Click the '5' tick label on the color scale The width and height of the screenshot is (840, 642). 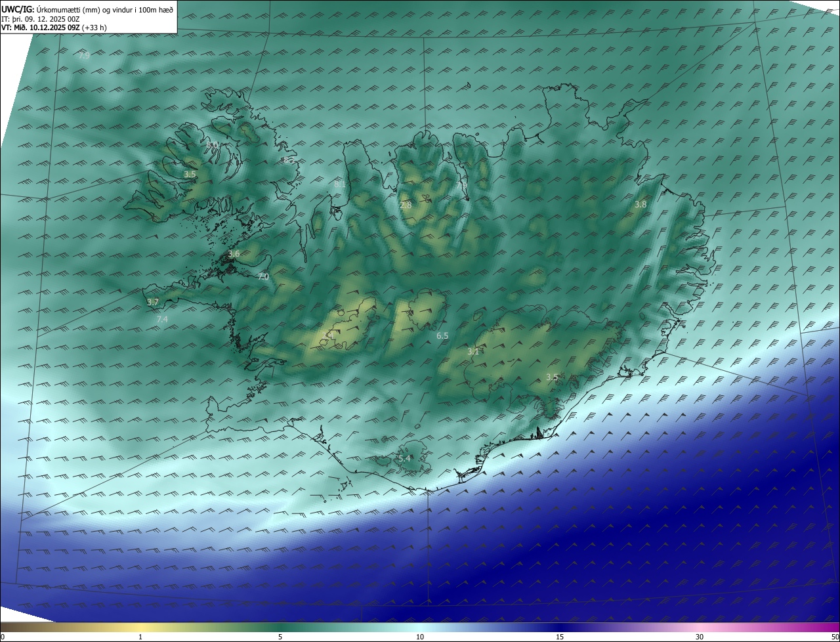click(x=280, y=637)
